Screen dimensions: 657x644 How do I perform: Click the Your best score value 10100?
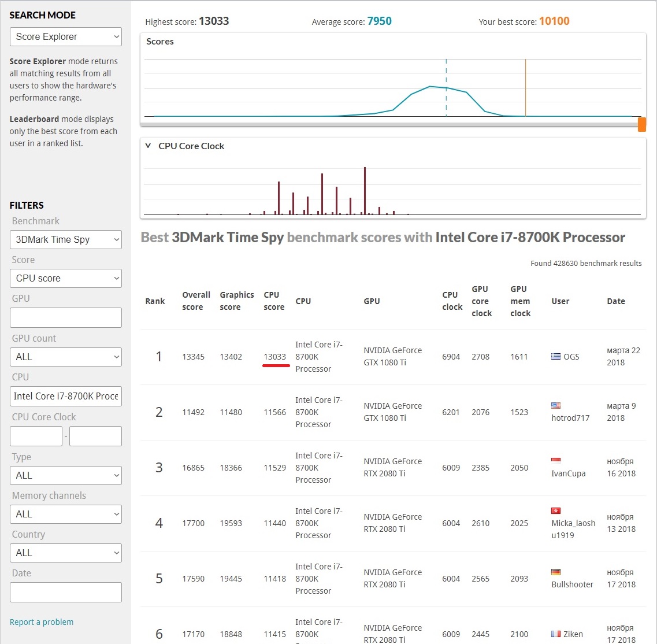tap(554, 21)
